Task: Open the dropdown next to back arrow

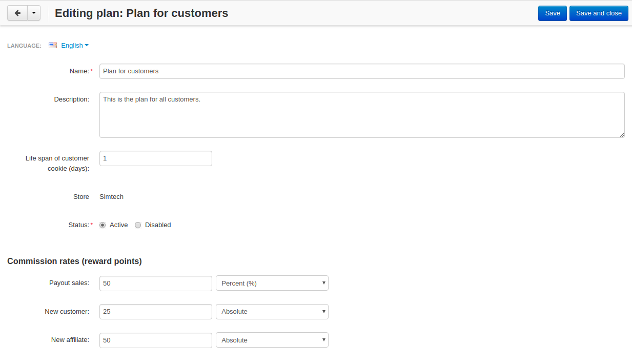Action: point(34,13)
